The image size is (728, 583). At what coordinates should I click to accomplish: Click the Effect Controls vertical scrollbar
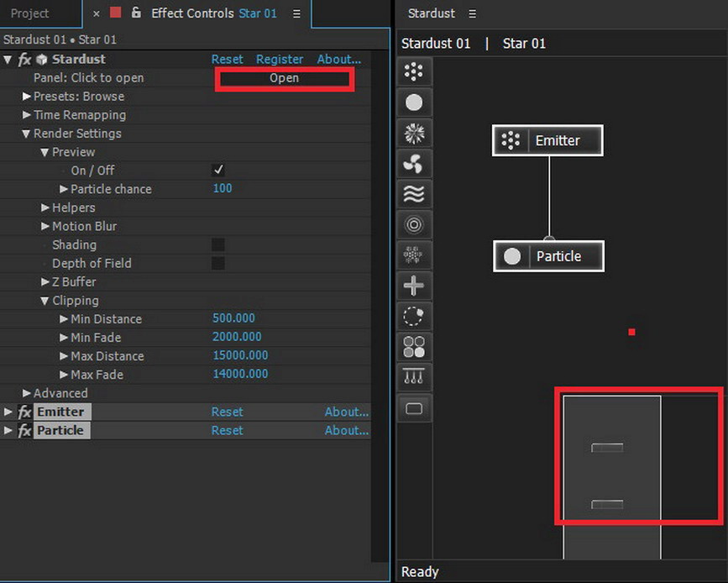[x=380, y=307]
